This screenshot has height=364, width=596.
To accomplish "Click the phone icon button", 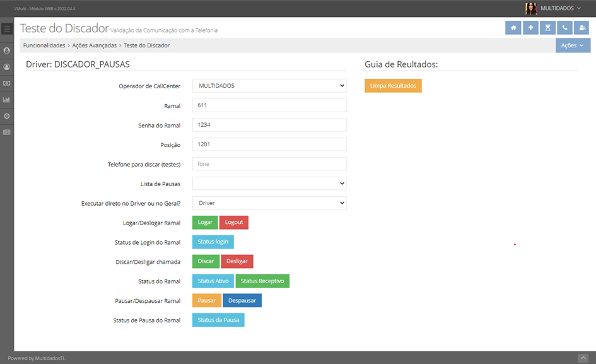I will coord(564,28).
